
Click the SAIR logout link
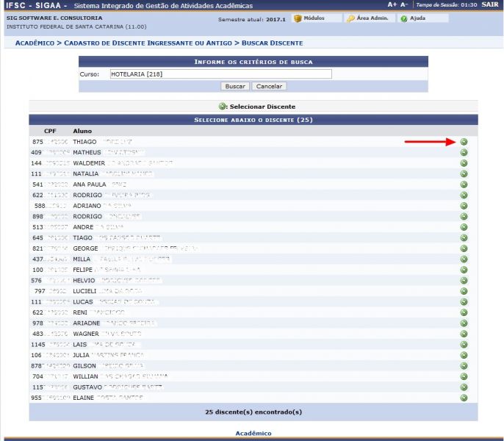pyautogui.click(x=491, y=4)
